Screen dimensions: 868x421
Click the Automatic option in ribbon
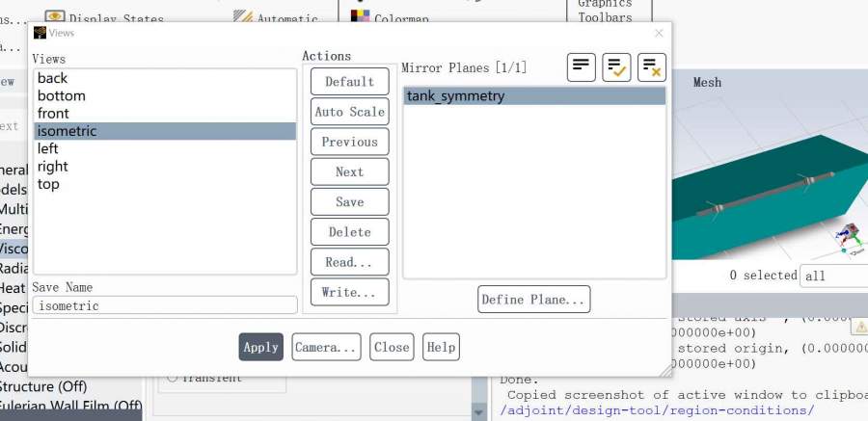point(276,16)
